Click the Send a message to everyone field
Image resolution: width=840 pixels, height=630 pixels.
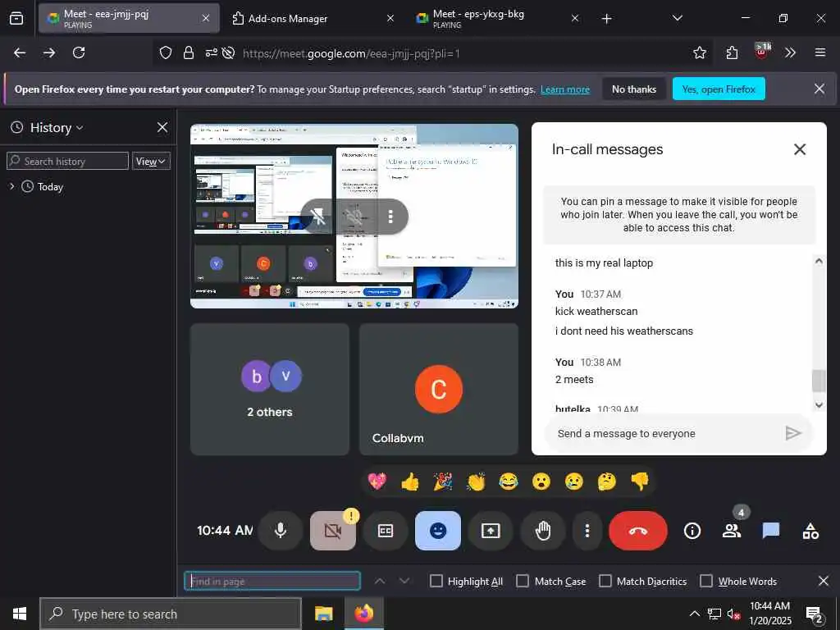[x=664, y=433]
